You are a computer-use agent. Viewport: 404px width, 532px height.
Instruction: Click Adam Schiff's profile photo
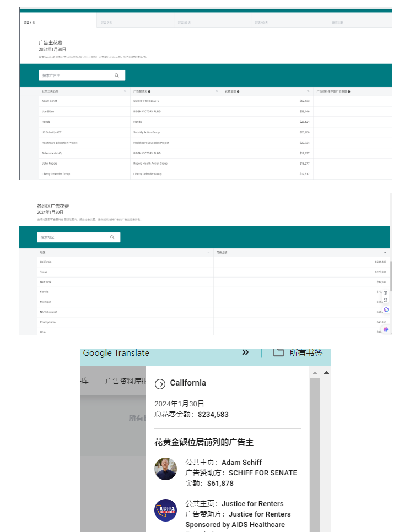click(x=166, y=469)
